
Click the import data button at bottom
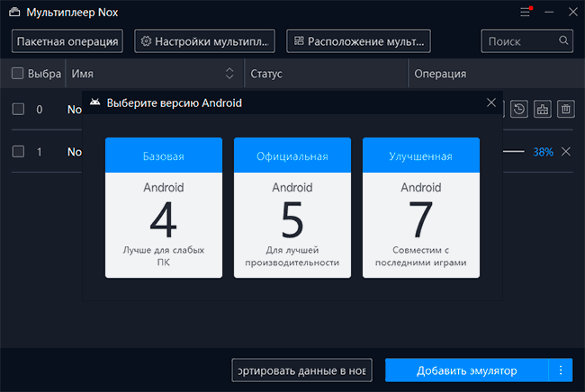click(x=301, y=370)
